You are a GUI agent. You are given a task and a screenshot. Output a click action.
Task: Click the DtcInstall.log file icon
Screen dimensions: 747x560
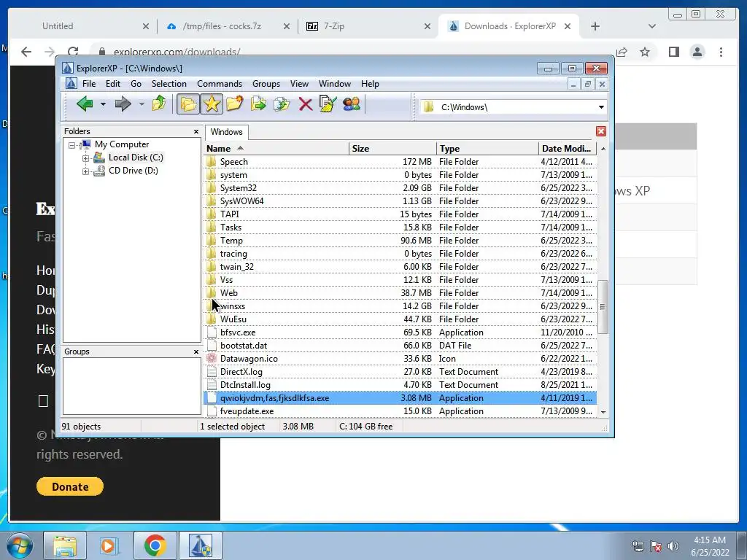point(212,385)
